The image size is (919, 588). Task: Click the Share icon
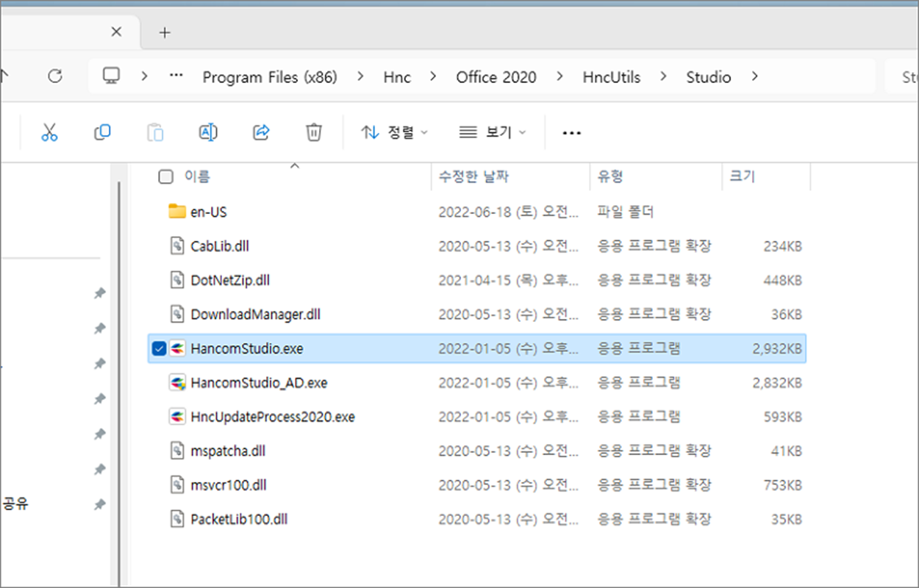261,132
